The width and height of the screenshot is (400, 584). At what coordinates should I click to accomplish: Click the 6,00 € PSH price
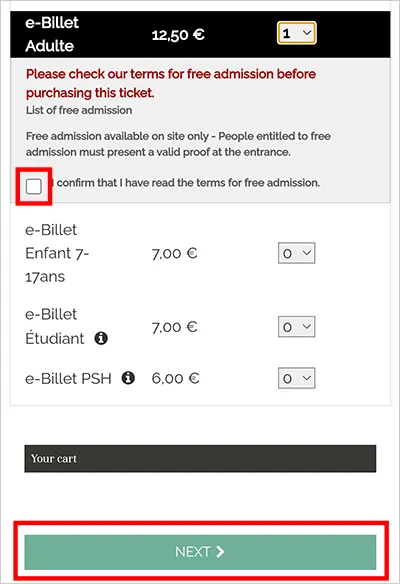pyautogui.click(x=175, y=378)
